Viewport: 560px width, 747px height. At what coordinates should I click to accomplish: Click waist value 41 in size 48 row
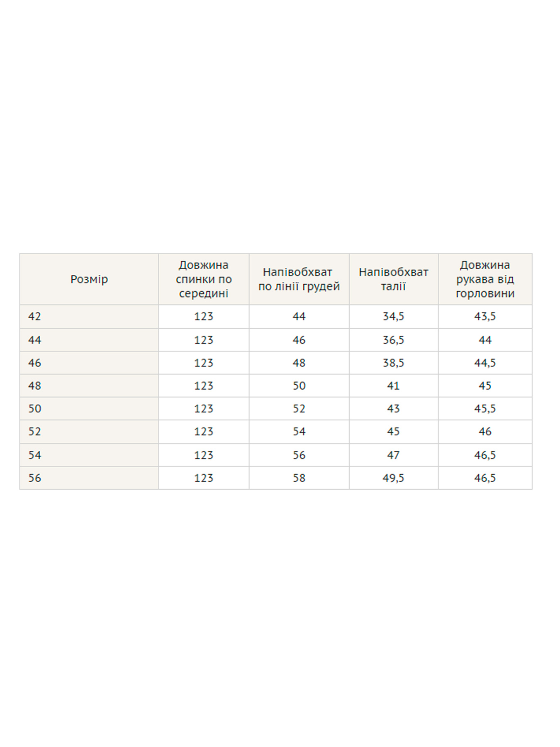pos(393,386)
